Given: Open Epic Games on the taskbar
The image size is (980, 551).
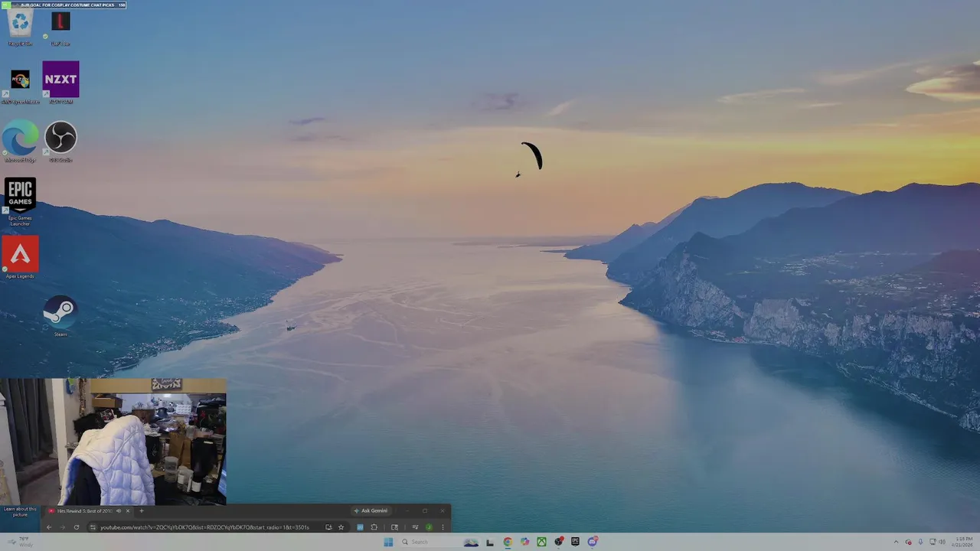Looking at the screenshot, I should click(x=575, y=542).
